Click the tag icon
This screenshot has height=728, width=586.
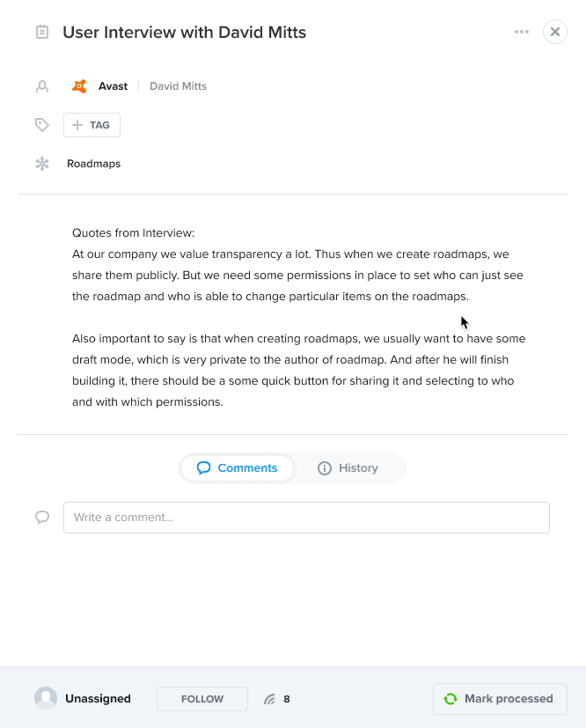(x=42, y=125)
